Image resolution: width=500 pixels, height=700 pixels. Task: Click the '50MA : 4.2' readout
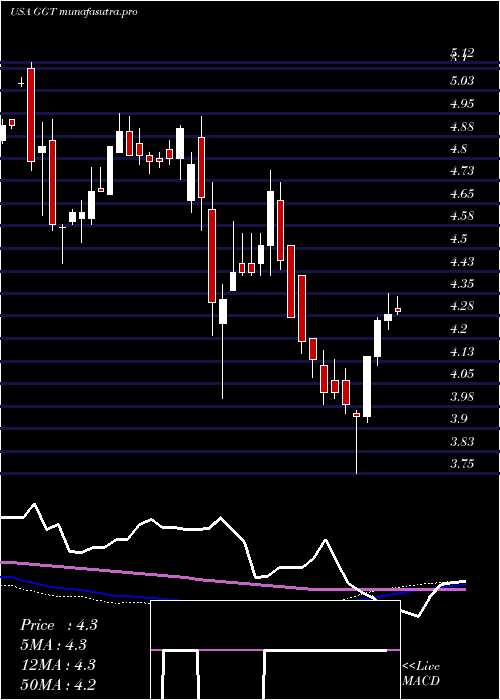(x=58, y=684)
